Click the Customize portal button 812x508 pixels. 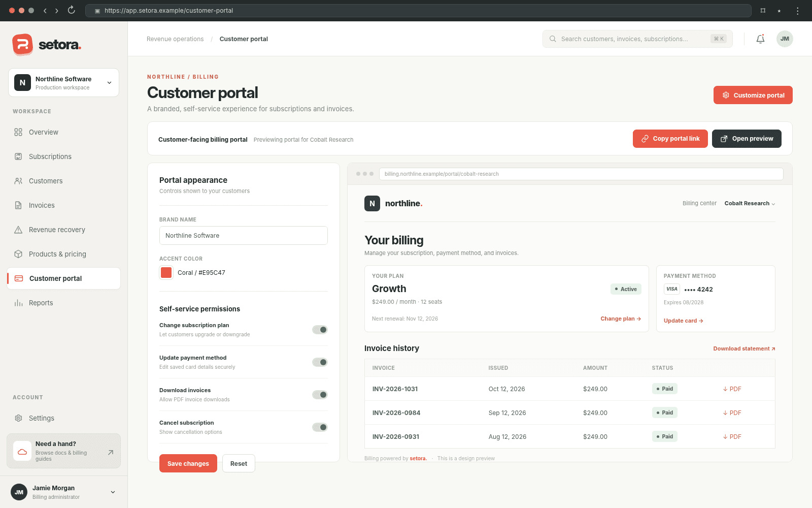click(753, 95)
